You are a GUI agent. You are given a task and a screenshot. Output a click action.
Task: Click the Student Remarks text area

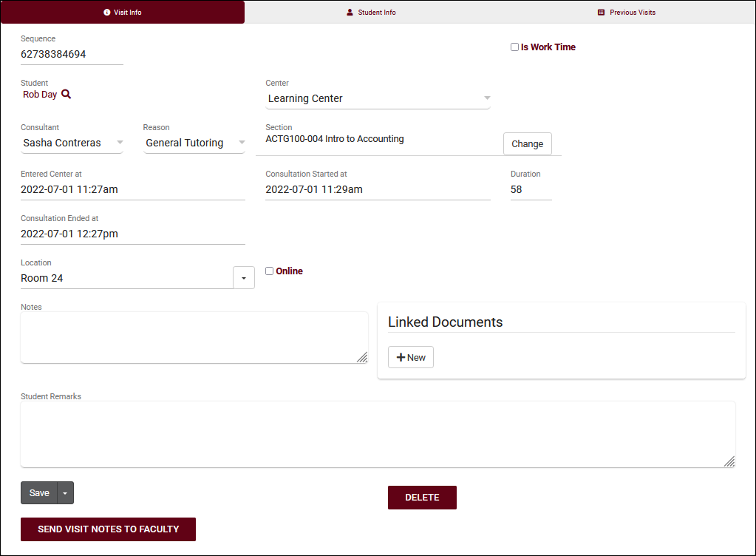377,434
